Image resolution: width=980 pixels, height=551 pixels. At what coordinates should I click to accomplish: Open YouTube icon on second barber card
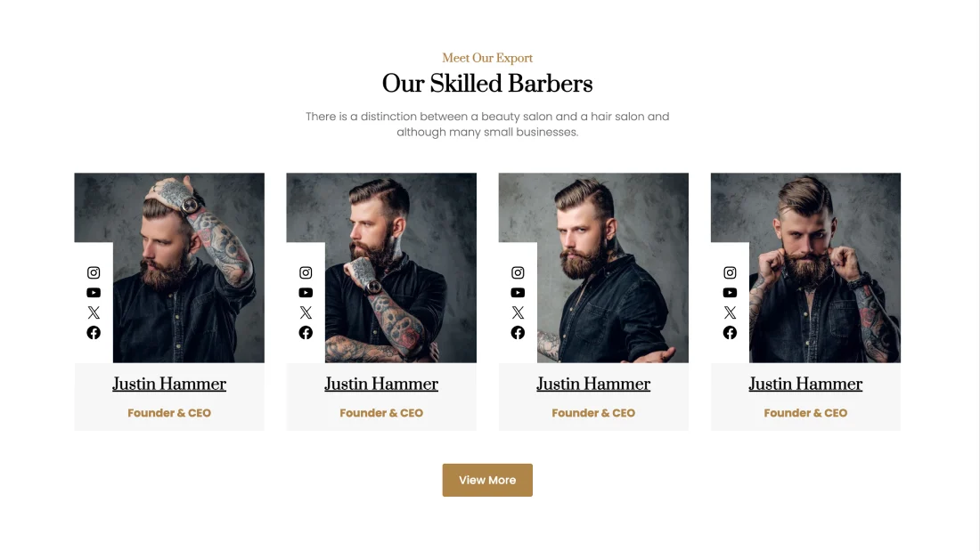coord(306,292)
